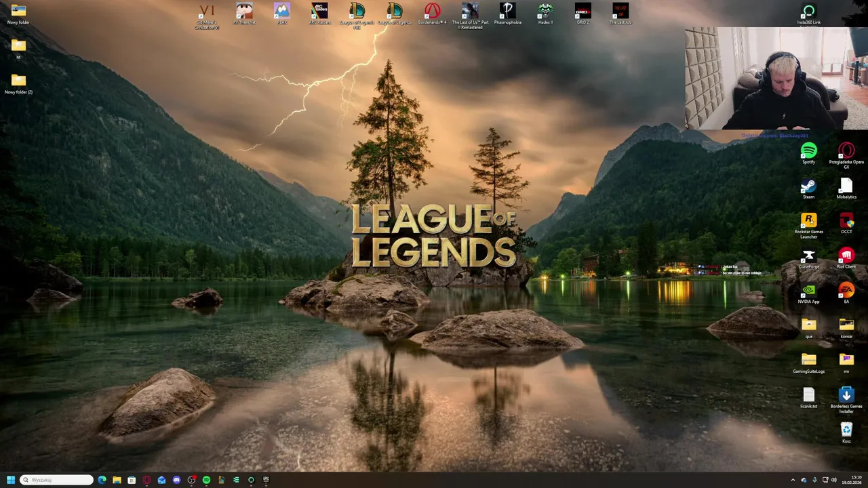This screenshot has height=488, width=868.
Task: Select Borderless Games Installer icon
Action: pyautogui.click(x=846, y=400)
